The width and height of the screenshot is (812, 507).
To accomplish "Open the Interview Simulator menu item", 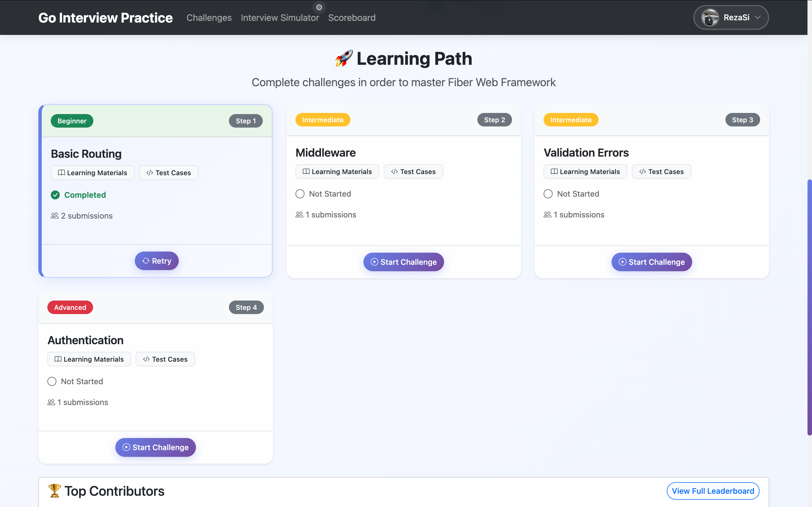I will pyautogui.click(x=280, y=17).
